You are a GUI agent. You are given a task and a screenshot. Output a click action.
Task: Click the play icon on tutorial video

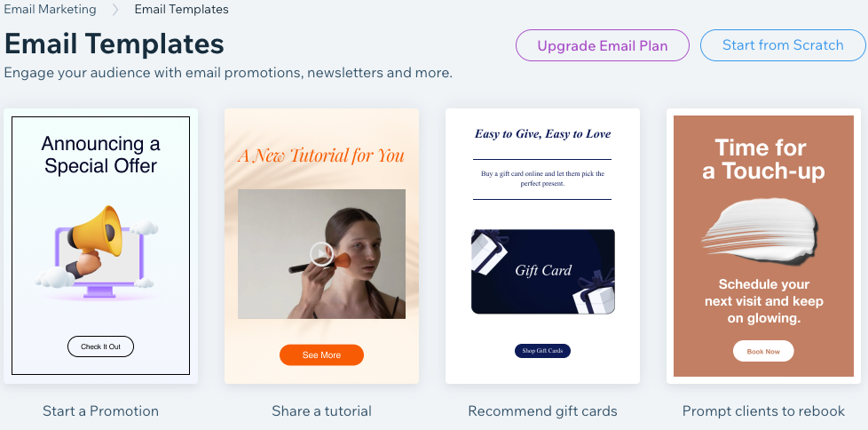tap(321, 254)
